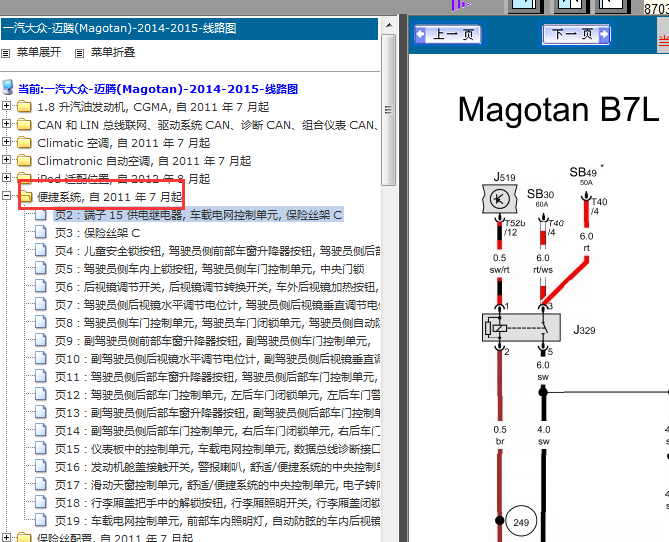Viewport: 669px width, 542px height.
Task: Select the Climatronic 自动空调 tree entry
Action: [144, 161]
